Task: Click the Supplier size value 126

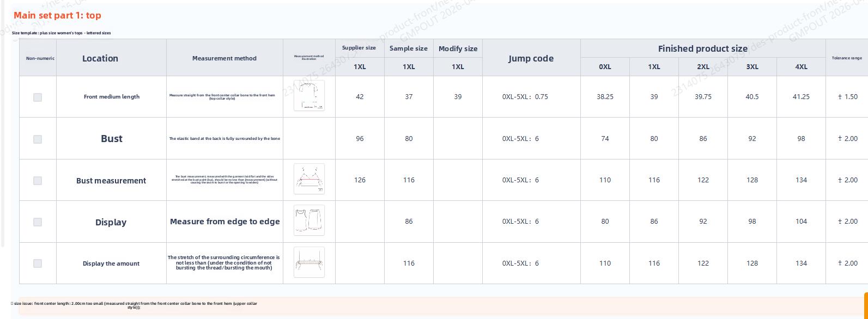Action: point(360,180)
